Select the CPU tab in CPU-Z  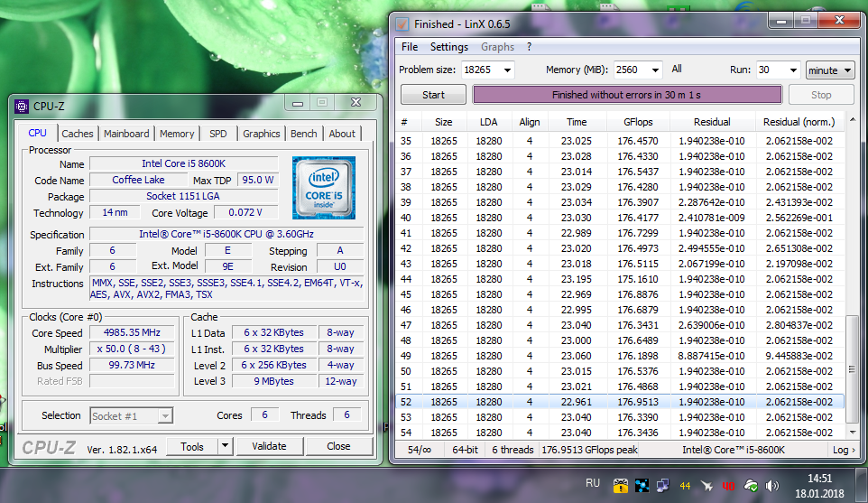(37, 133)
